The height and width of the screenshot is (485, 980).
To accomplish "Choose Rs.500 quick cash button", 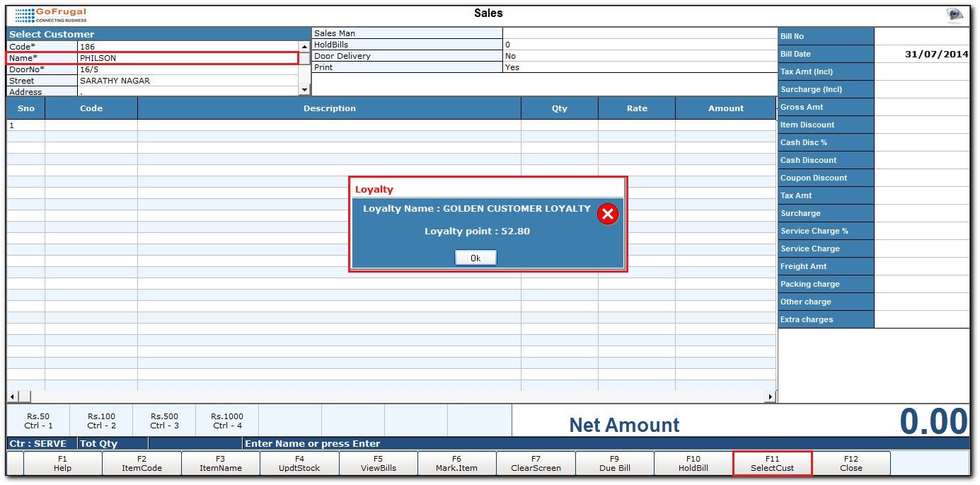I will click(164, 421).
